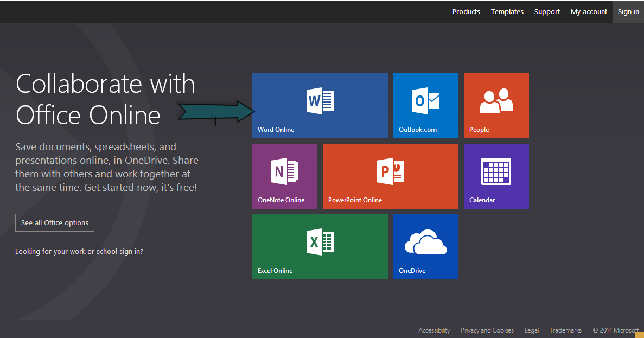Open the OneDrive cloud icon

[425, 243]
